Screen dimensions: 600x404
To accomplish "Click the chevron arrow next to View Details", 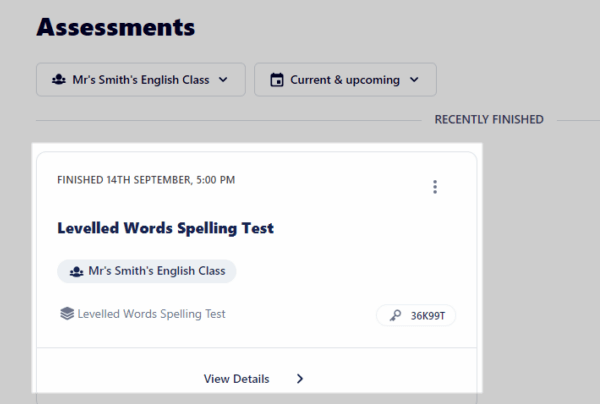I will pyautogui.click(x=300, y=379).
